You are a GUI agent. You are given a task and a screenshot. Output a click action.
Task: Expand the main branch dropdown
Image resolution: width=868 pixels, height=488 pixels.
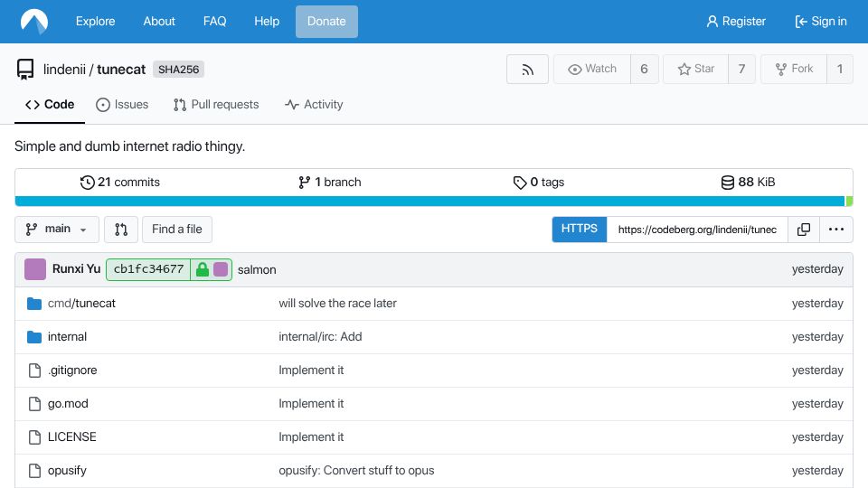point(56,229)
